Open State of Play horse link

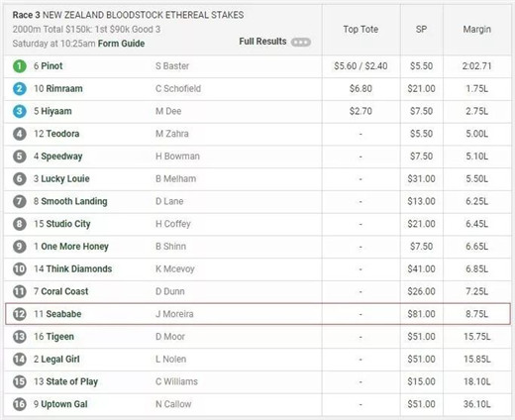[x=72, y=381]
